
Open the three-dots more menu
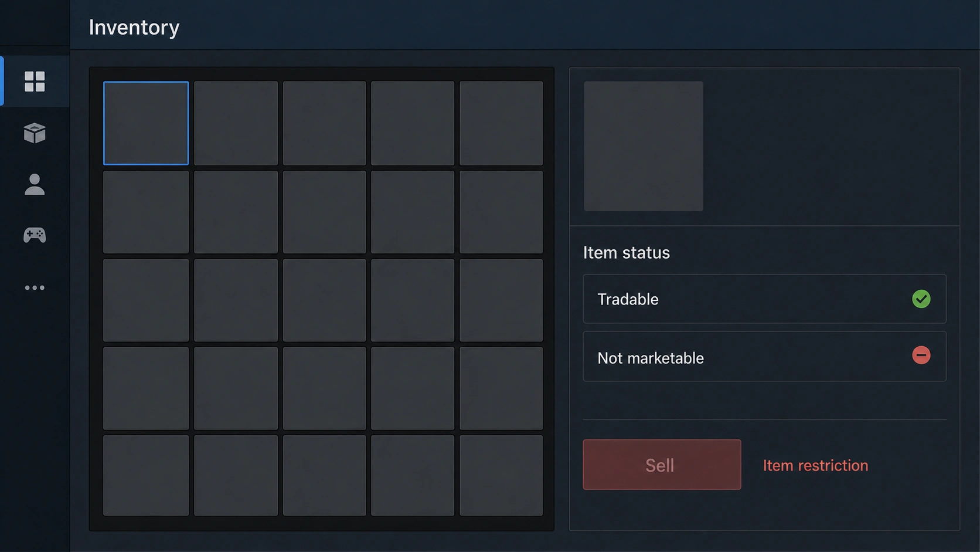point(35,287)
